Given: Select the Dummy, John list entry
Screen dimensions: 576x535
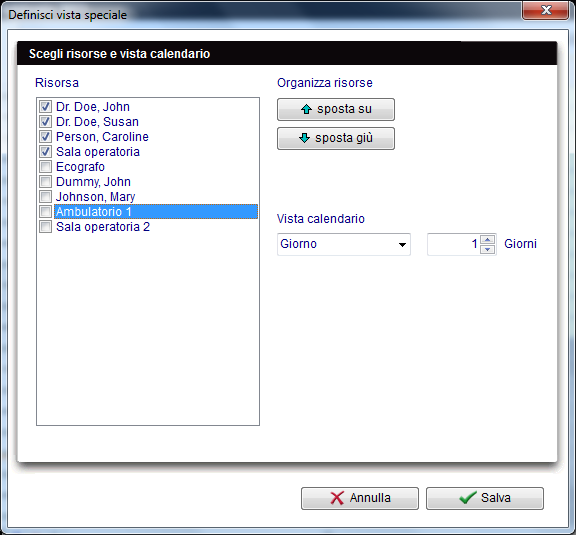Looking at the screenshot, I should (93, 182).
